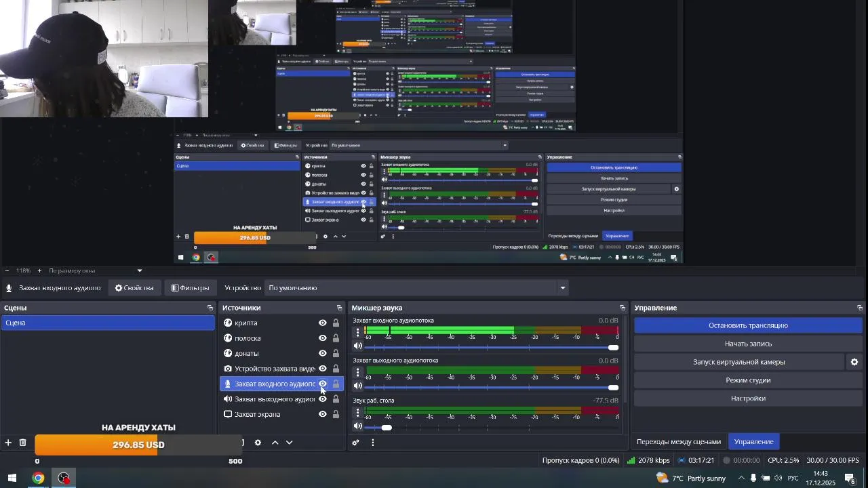Undock the Управление panel
This screenshot has width=868, height=488.
tap(860, 308)
